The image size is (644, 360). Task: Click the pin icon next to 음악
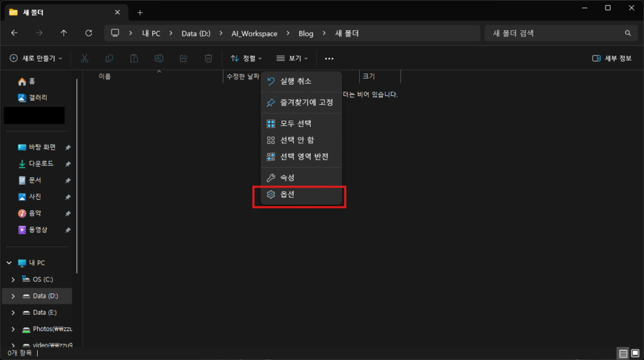68,214
